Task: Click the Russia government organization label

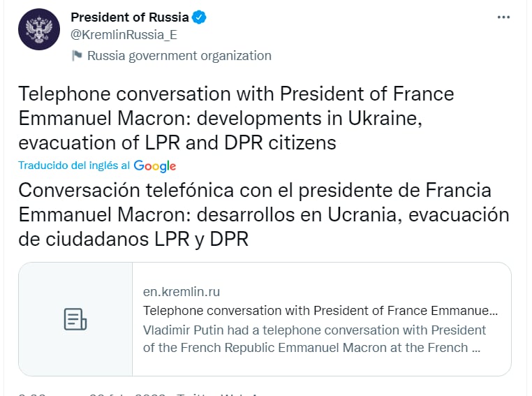Action: click(179, 56)
